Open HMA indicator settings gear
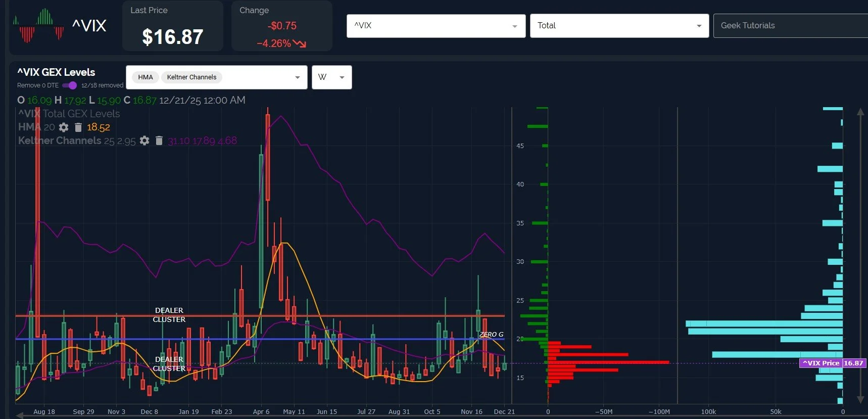 coord(64,127)
